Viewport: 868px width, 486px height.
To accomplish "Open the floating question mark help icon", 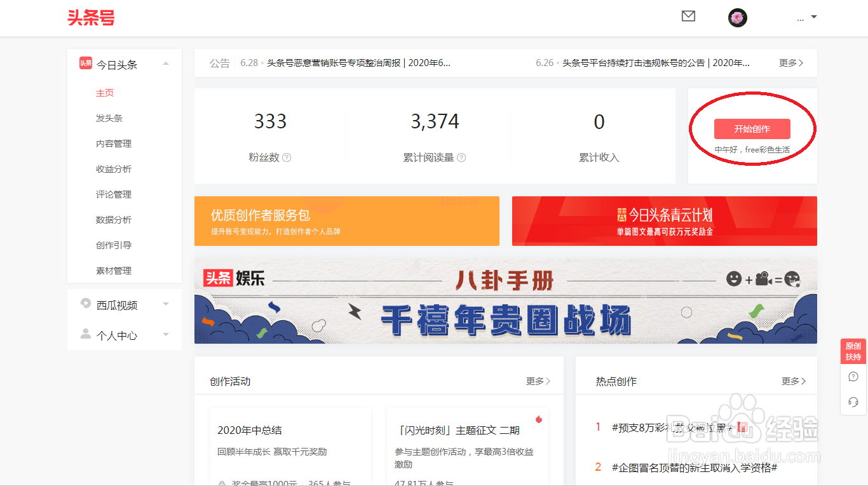I will 853,376.
